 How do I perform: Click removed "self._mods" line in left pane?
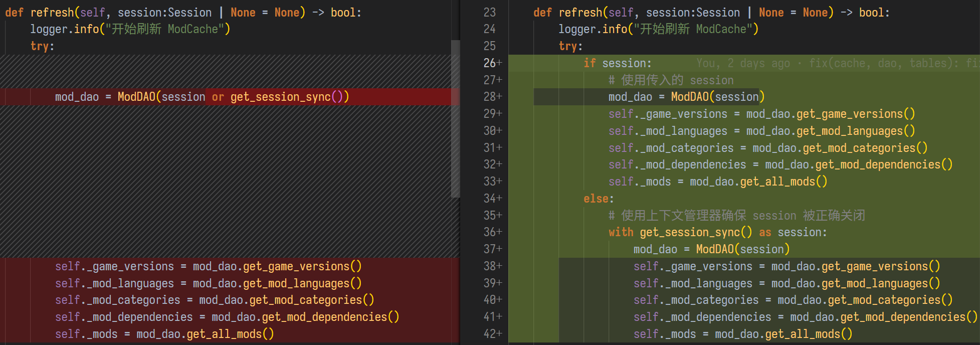164,334
